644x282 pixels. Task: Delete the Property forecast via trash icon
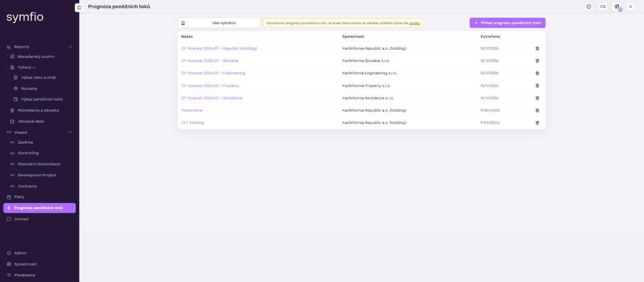click(537, 86)
